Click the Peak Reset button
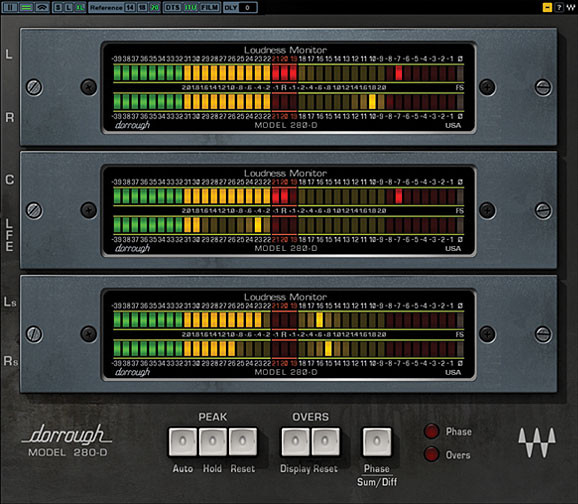Viewport: 578px width, 504px height. (243, 441)
